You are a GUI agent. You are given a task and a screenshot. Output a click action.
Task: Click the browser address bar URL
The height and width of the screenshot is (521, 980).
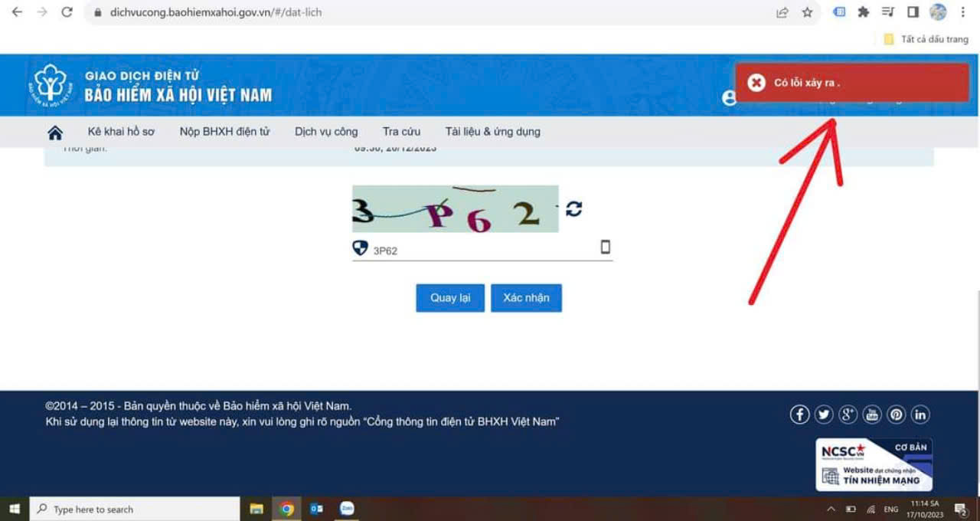(216, 12)
